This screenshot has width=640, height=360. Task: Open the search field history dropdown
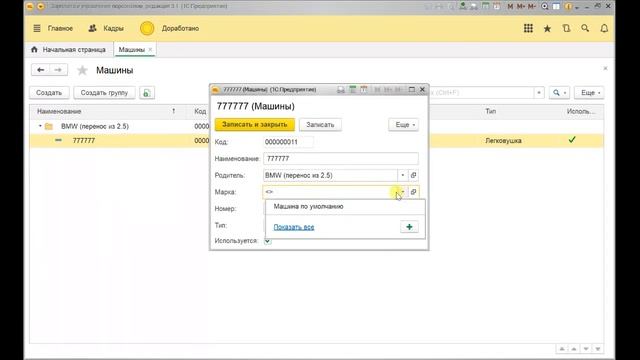click(x=539, y=93)
